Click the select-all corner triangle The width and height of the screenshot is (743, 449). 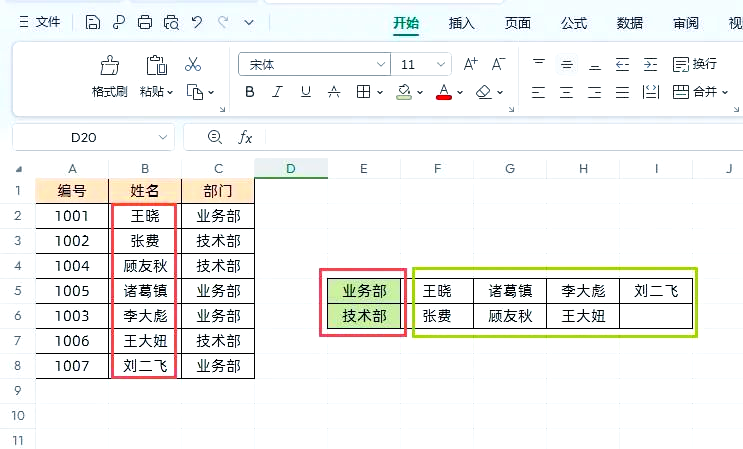pos(18,169)
